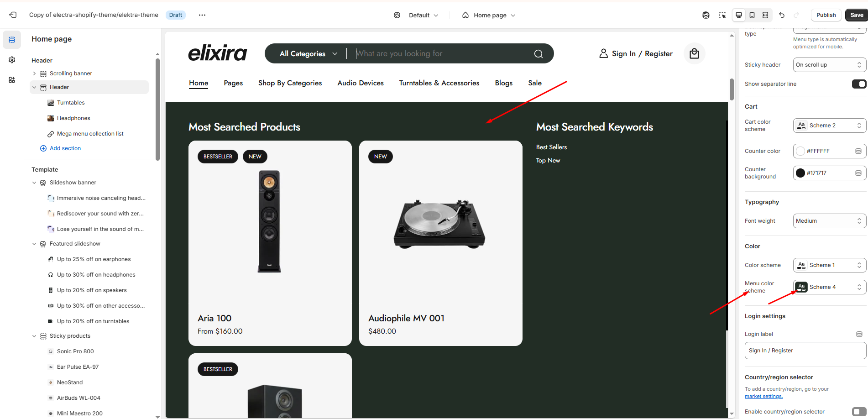The width and height of the screenshot is (868, 419).
Task: Click the store search input field
Action: pos(441,54)
